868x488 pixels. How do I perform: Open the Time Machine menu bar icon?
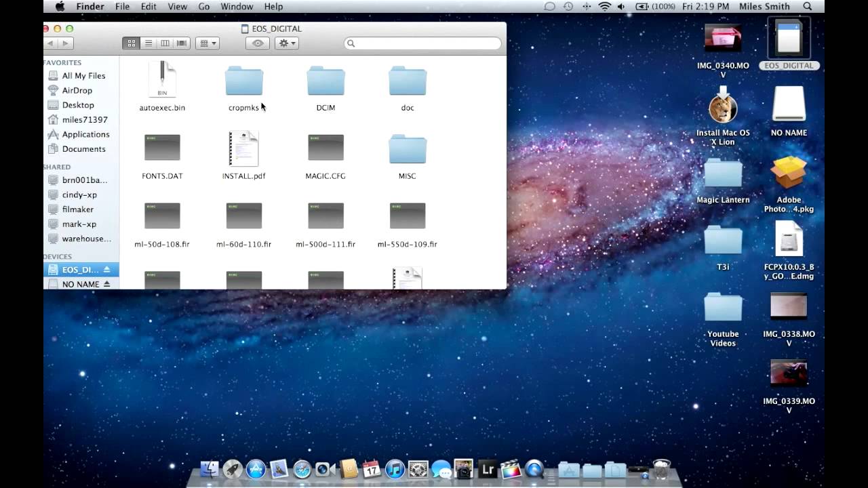coord(568,6)
